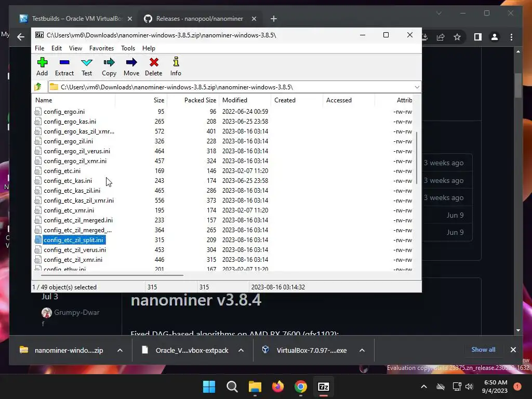Sort by the Size column header
532x399 pixels.
click(x=141, y=100)
